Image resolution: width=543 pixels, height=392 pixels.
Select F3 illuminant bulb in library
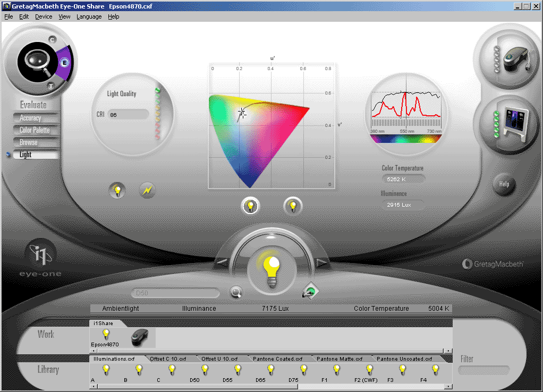(402, 370)
